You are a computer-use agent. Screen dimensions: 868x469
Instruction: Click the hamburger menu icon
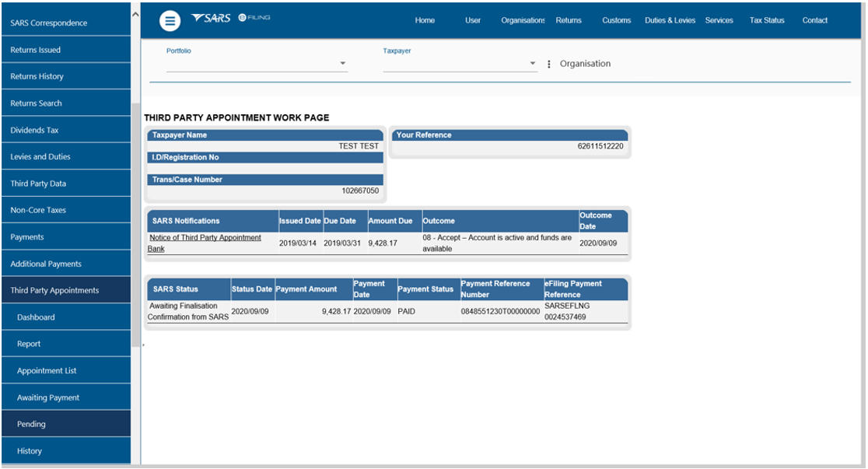click(x=170, y=21)
